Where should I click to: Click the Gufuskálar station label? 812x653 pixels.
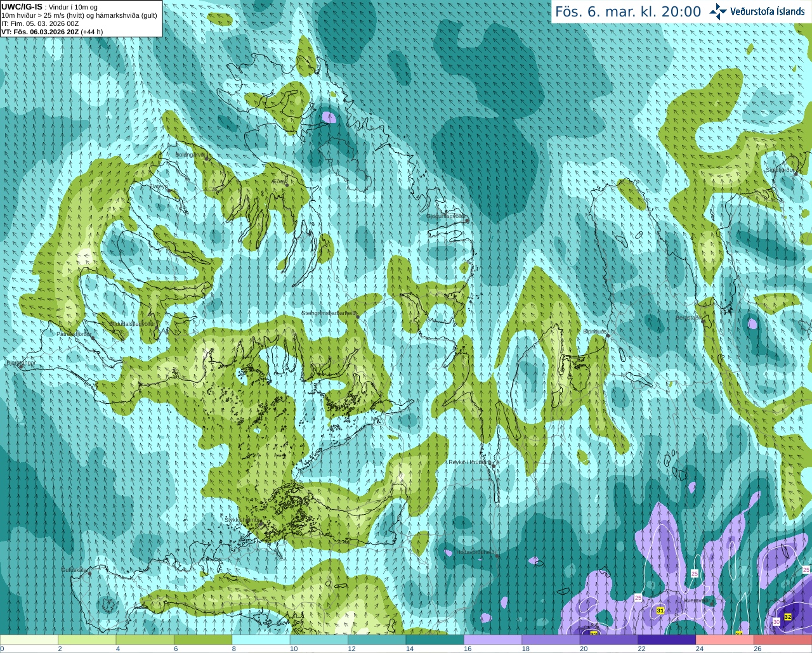74,570
